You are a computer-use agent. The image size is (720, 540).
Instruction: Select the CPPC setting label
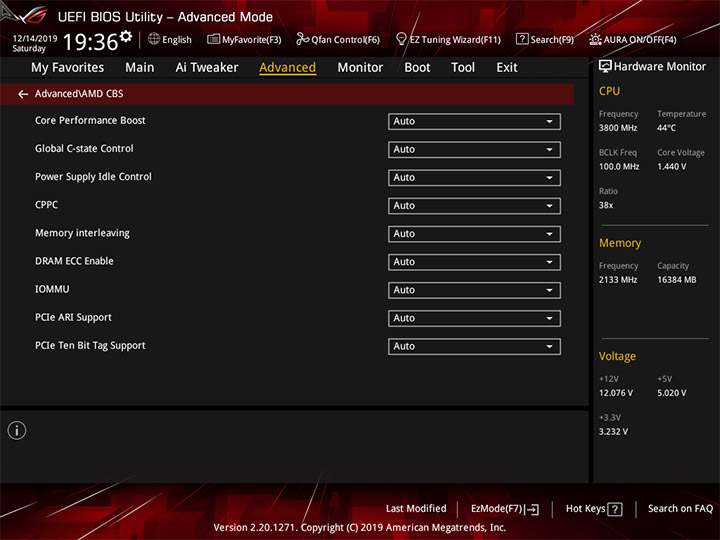(x=46, y=205)
